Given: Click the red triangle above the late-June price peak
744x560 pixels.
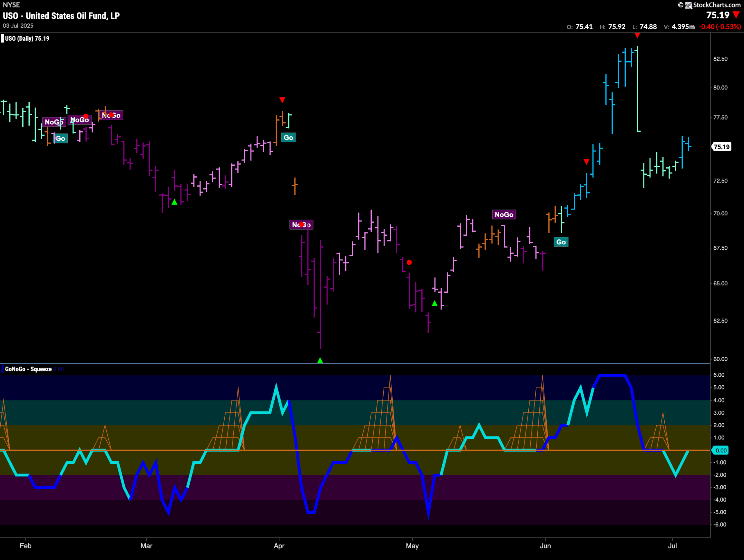Looking at the screenshot, I should 637,35.
